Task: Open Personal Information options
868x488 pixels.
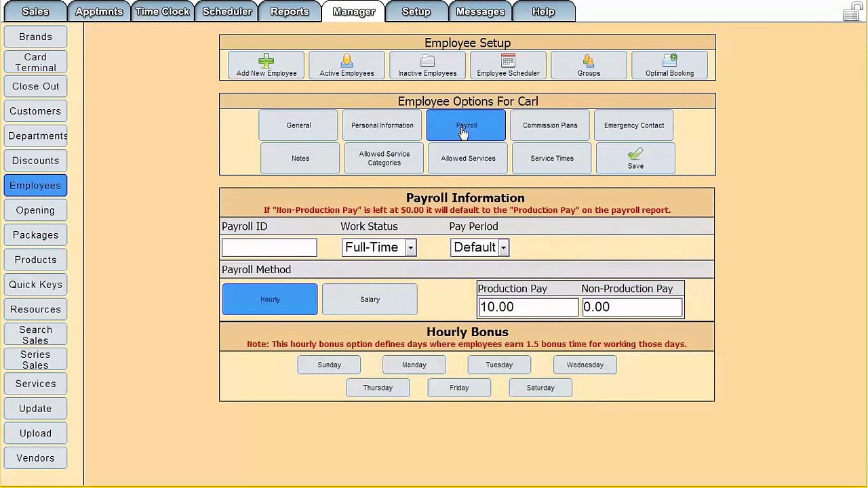Action: (382, 125)
